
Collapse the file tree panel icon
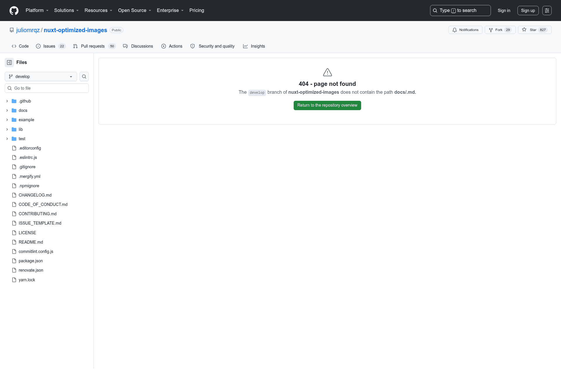(9, 63)
